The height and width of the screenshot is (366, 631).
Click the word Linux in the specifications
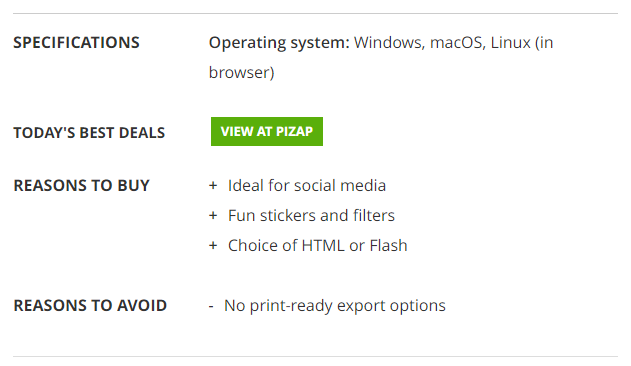pos(510,43)
